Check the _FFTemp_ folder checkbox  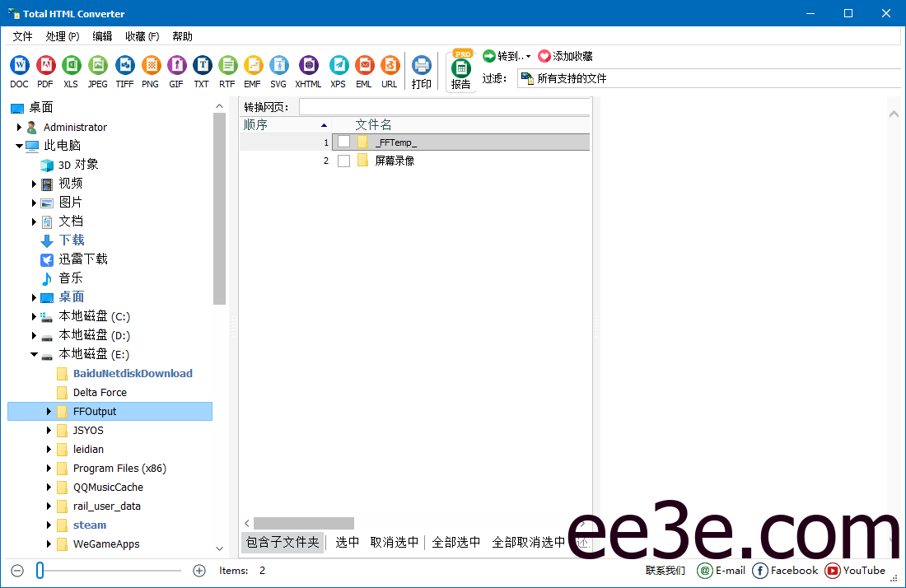pyautogui.click(x=343, y=141)
